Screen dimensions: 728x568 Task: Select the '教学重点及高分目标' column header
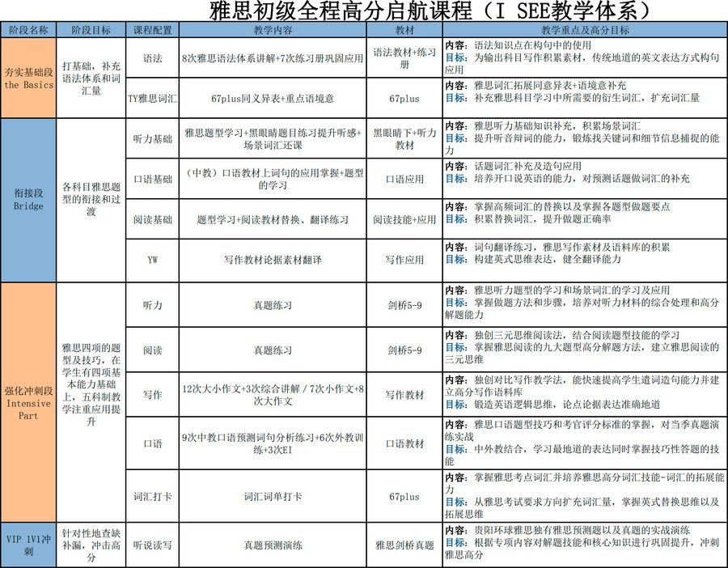[585, 30]
